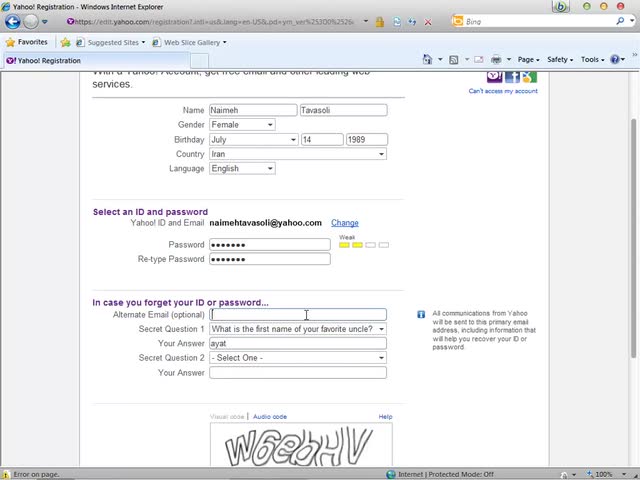Click the Alternate Email field
Image resolution: width=640 pixels, height=480 pixels.
click(x=298, y=315)
